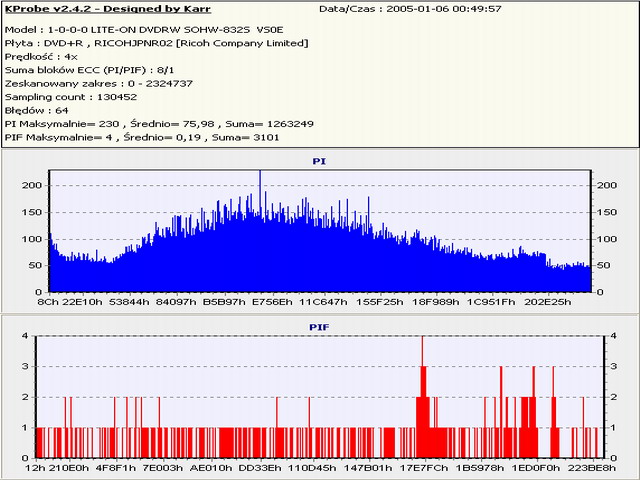The width and height of the screenshot is (640, 480).
Task: Click the 147B01h label on PIF x-axis
Action: point(368,468)
